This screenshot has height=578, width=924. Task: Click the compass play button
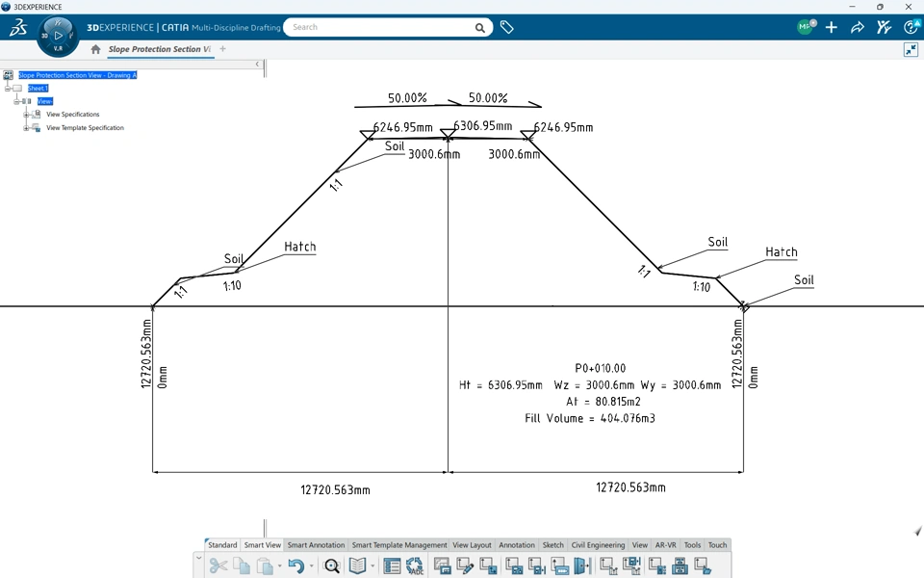pos(58,36)
